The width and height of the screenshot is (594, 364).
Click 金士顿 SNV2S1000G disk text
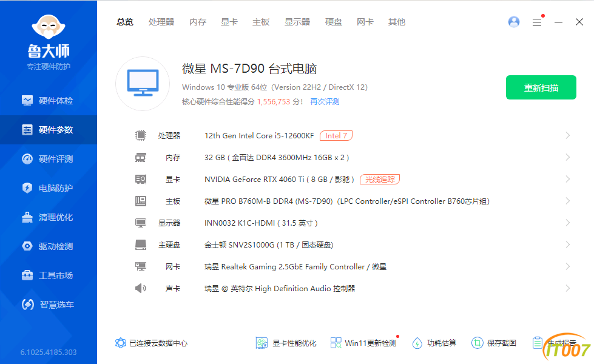[x=269, y=245]
